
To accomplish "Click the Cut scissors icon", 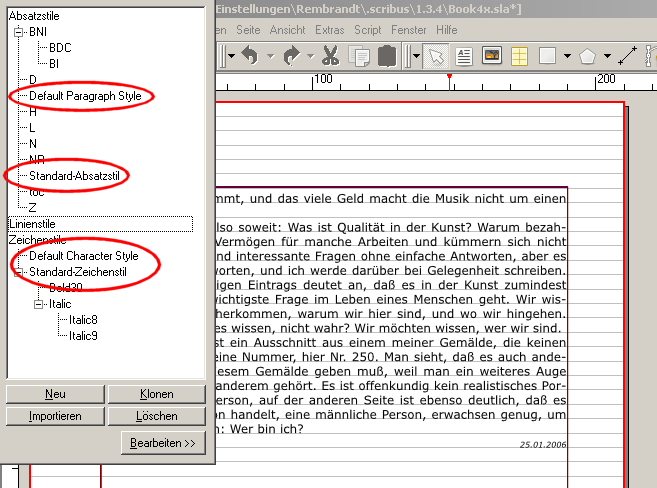I will click(331, 56).
